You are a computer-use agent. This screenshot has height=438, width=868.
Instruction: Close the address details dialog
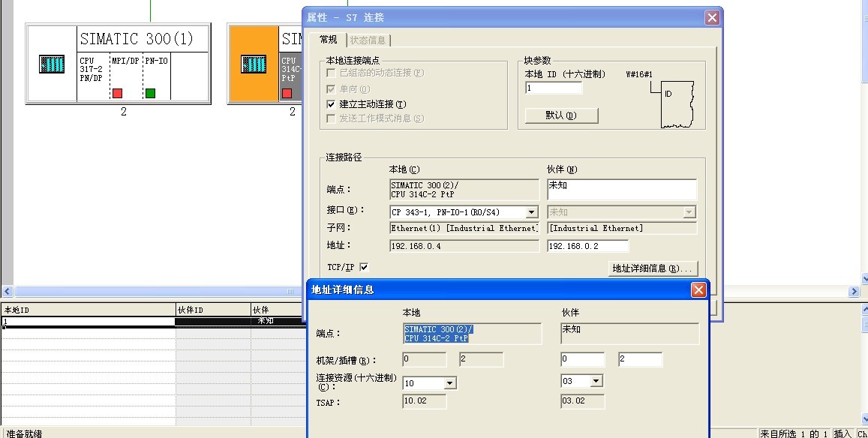(x=698, y=289)
